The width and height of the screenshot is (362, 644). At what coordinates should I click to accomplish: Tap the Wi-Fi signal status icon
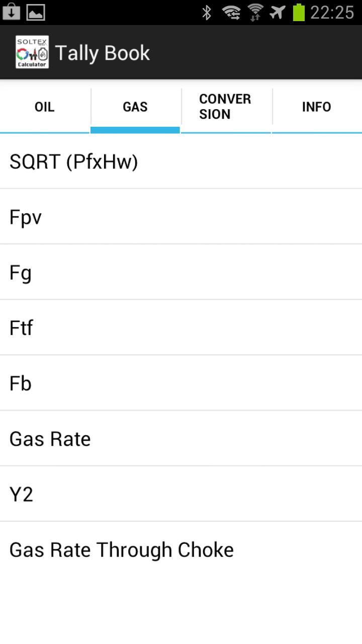click(255, 12)
